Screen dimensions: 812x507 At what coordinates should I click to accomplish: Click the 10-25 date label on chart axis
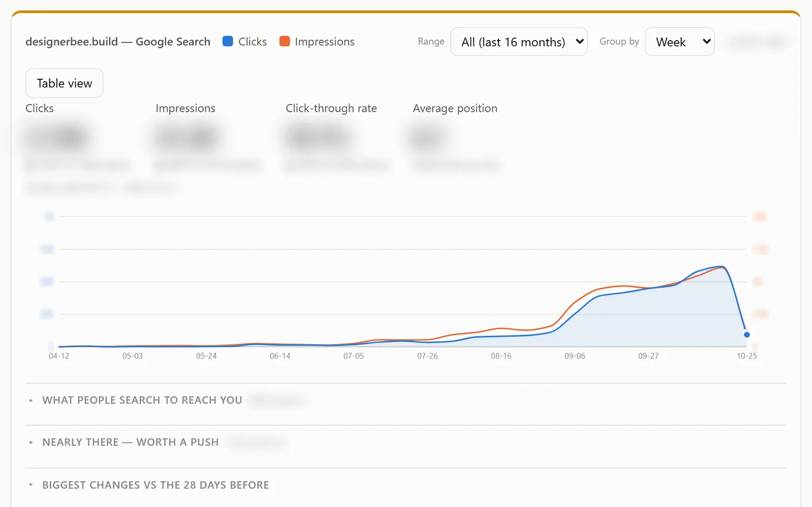coord(747,356)
